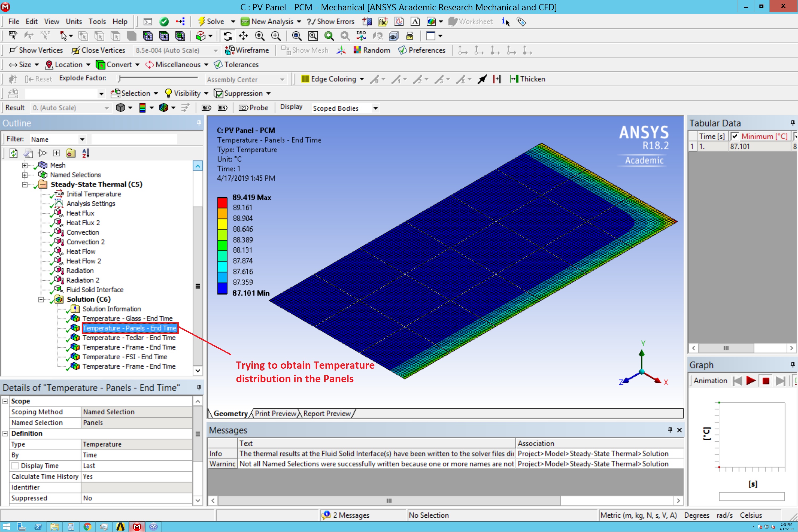Click the Thicken edges icon

(527, 79)
